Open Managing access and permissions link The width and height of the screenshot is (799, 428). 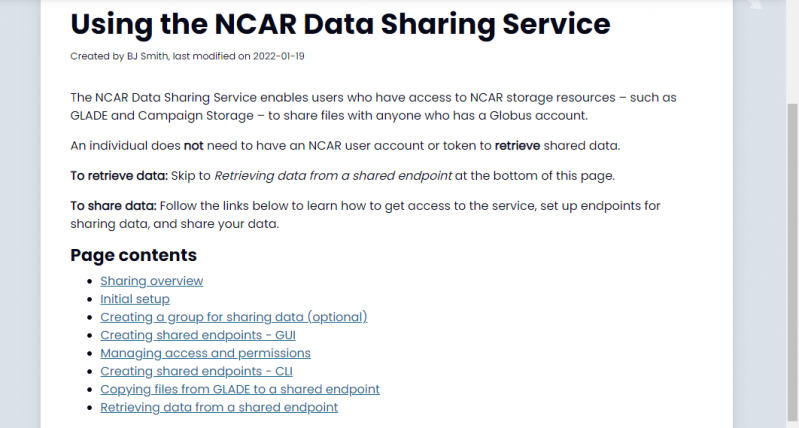pos(205,353)
